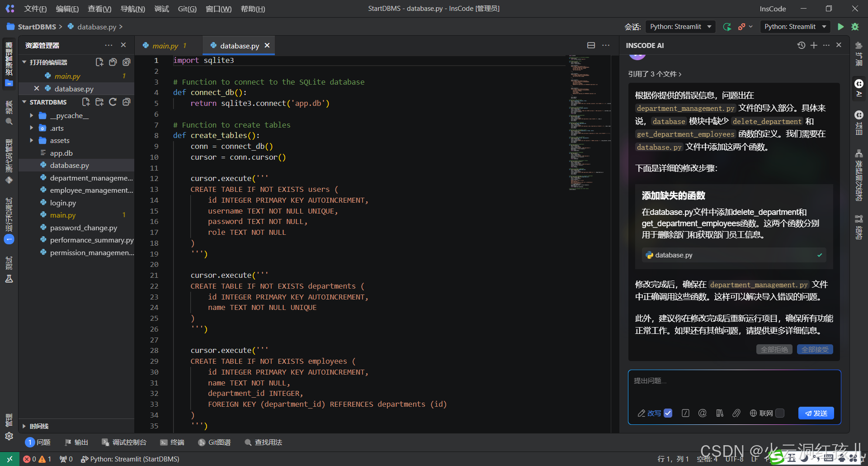This screenshot has width=868, height=466.
Task: Uncheck the 改写 checkbox in the AI input
Action: 669,413
